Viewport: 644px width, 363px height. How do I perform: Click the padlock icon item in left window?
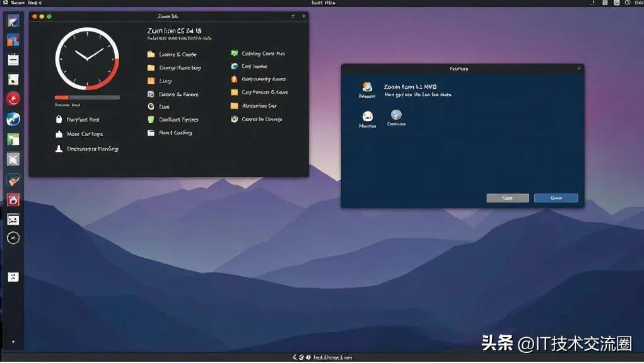pyautogui.click(x=77, y=119)
